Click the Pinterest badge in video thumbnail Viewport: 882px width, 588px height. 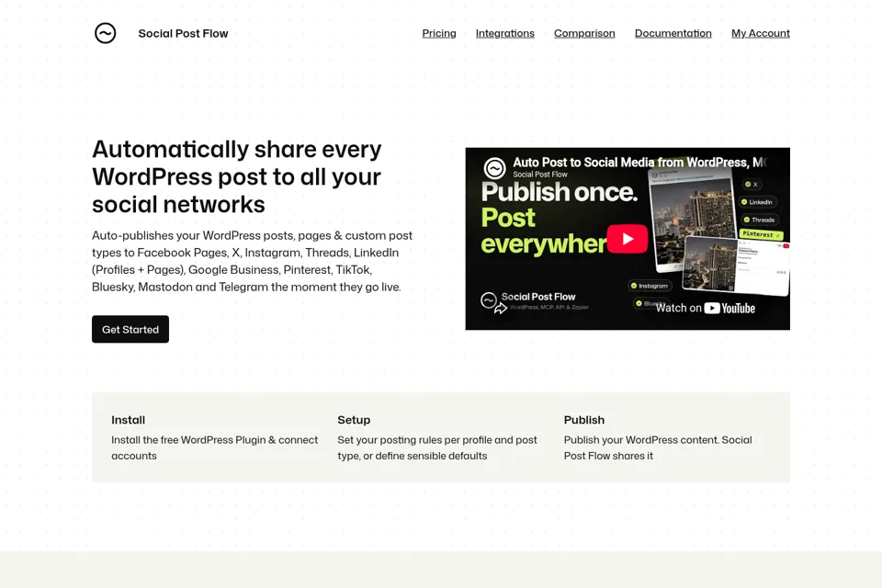pos(761,234)
